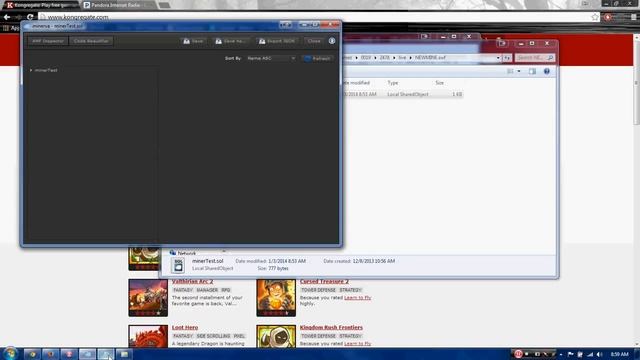Click the taskbar clock
This screenshot has width=640, height=360.
(x=619, y=354)
